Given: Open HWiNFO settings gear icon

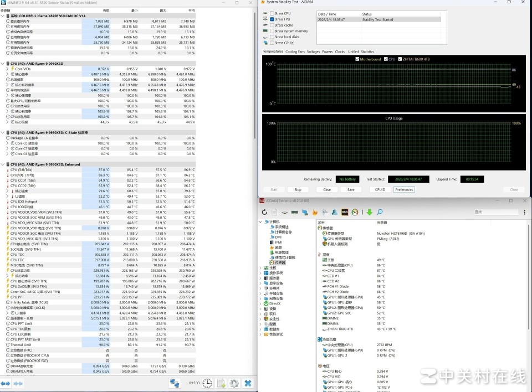Looking at the screenshot, I should point(234,383).
